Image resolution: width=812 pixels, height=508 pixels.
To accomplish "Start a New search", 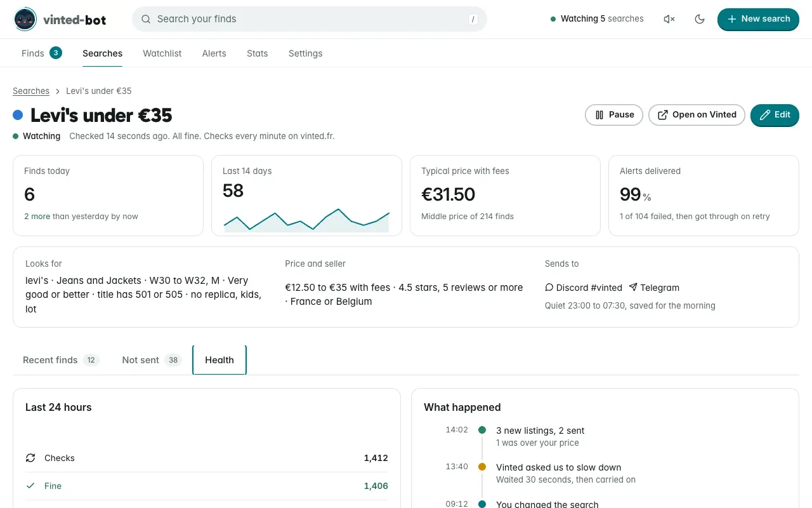I will coord(758,19).
